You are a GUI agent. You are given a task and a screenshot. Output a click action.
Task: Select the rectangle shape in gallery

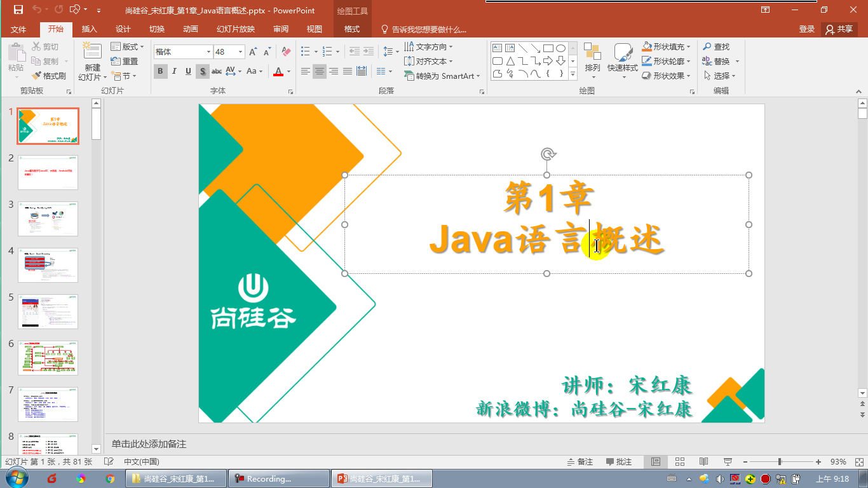(548, 48)
